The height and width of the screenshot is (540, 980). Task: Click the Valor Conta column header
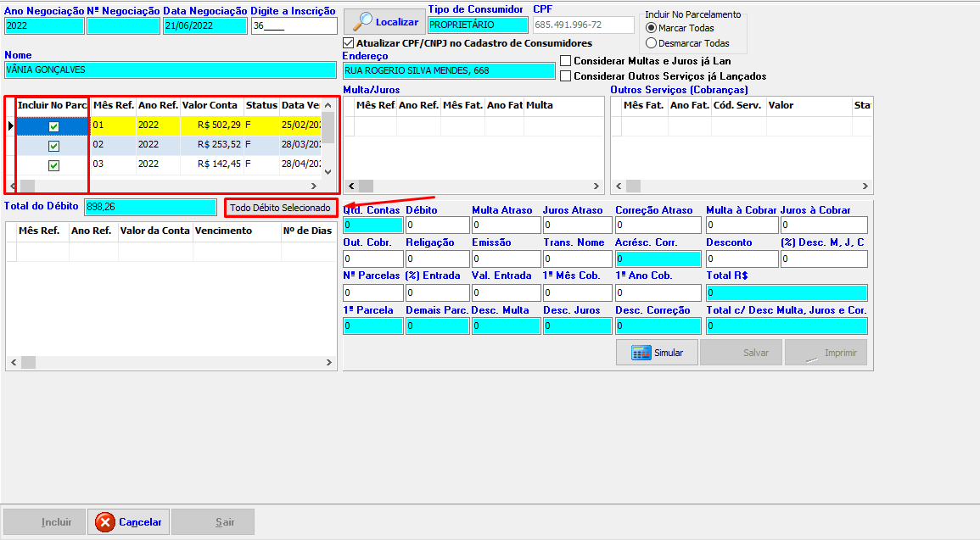click(210, 105)
